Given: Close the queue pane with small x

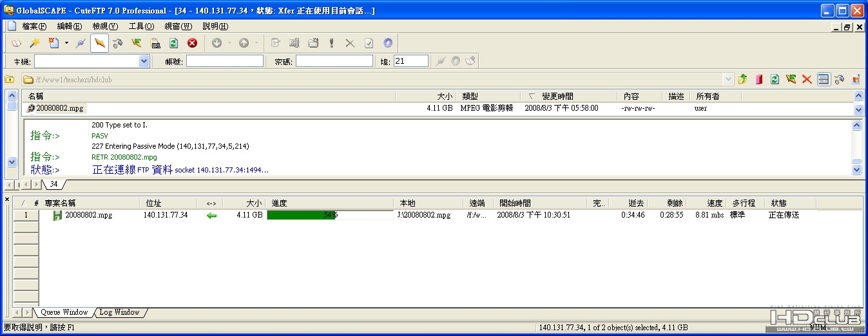Looking at the screenshot, I should (x=7, y=200).
